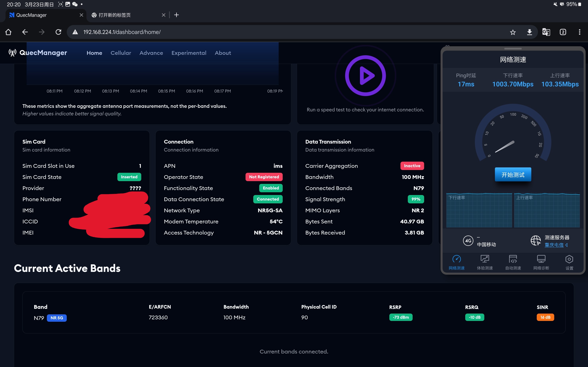588x367 pixels.
Task: Select the 体验测速 bottom tab icon
Action: point(485,259)
